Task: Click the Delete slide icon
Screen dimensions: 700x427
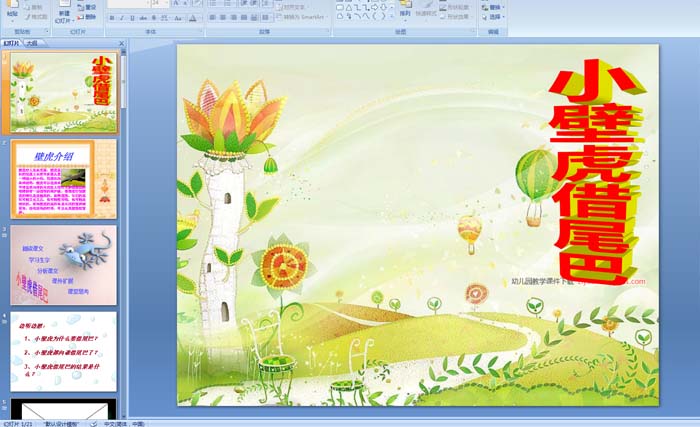Action: tap(87, 17)
